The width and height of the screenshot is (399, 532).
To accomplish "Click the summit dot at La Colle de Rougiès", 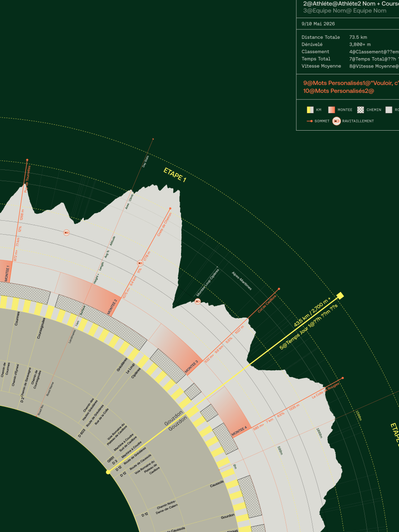I will pos(343,378).
